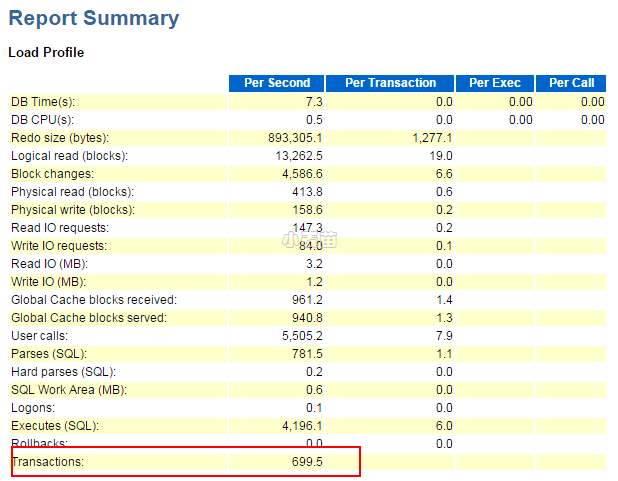Click the Global Cache blocks received label

coord(94,300)
